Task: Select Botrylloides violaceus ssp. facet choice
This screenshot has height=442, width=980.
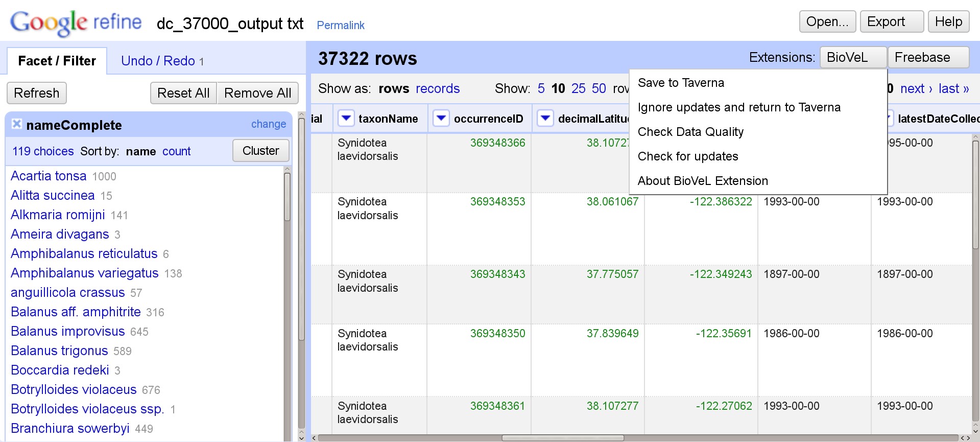Action: coord(87,409)
